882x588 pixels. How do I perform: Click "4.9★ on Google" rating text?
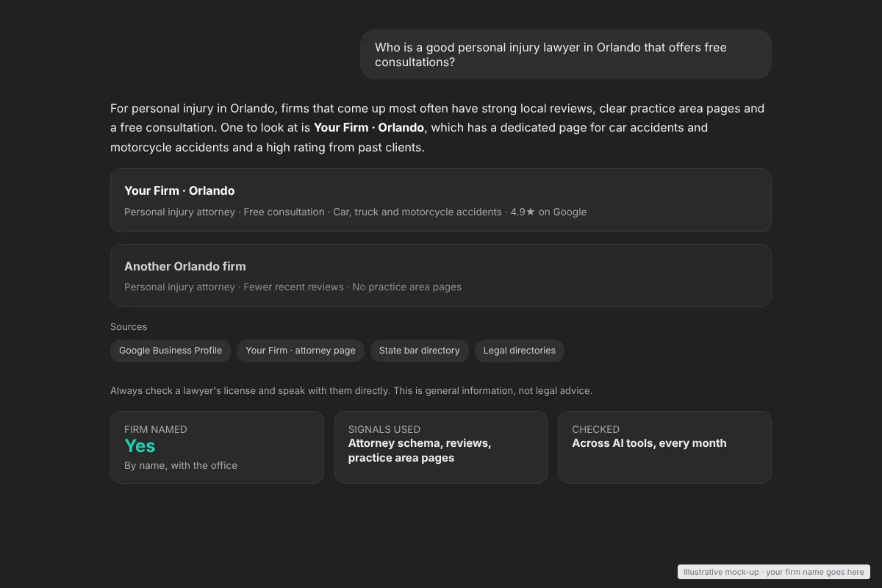[x=548, y=212]
